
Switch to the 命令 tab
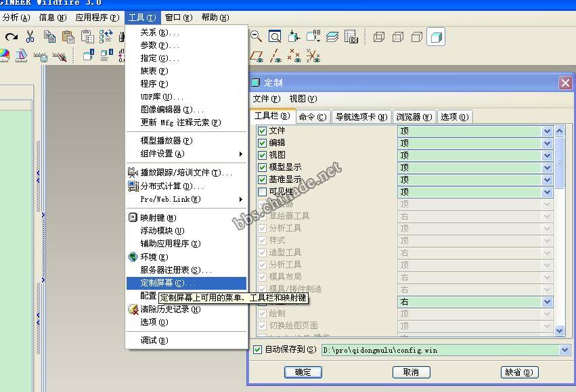point(313,117)
